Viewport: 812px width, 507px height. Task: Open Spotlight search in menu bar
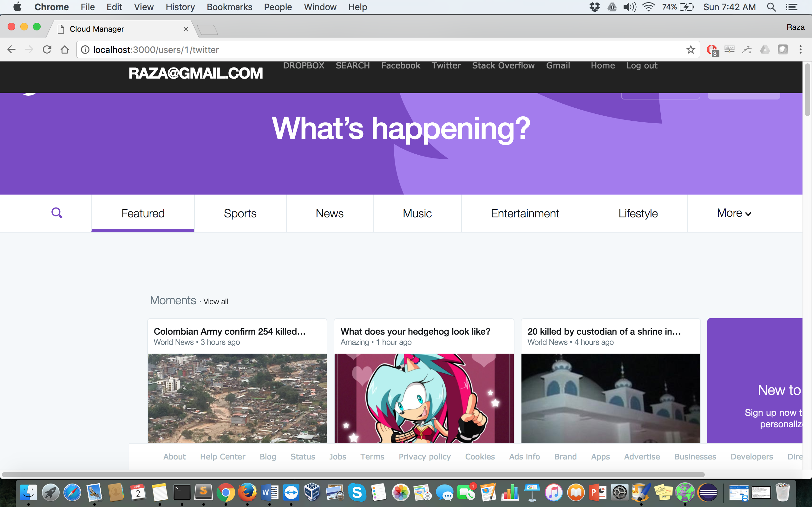[771, 7]
